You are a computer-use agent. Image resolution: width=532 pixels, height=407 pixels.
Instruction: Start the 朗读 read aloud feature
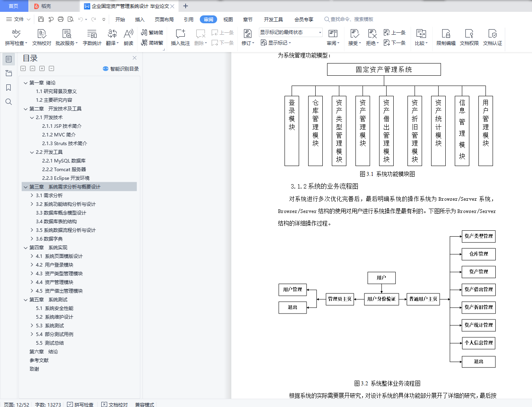coord(128,37)
